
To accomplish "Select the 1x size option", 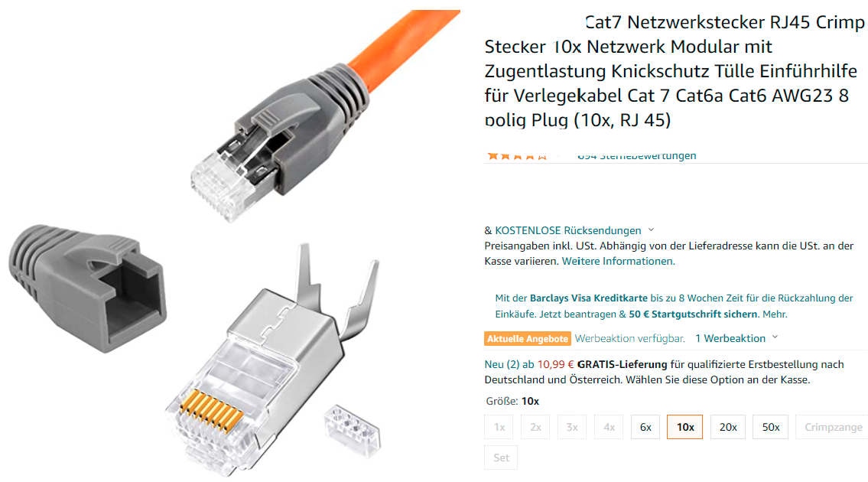I will coord(499,427).
